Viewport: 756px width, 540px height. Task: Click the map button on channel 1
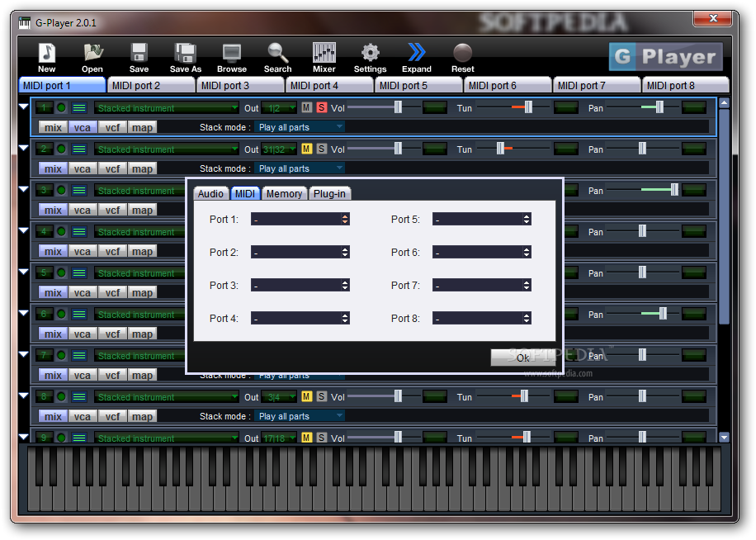click(x=142, y=127)
